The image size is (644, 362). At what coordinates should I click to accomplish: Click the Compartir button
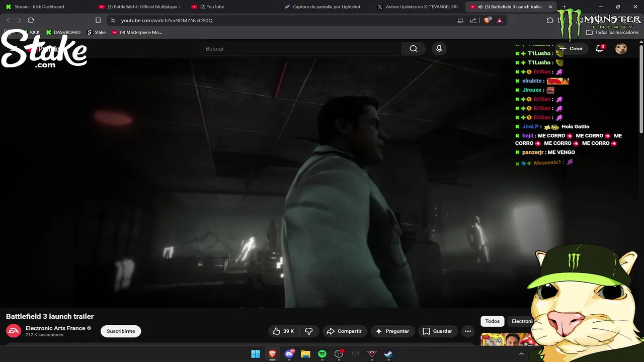click(x=344, y=331)
